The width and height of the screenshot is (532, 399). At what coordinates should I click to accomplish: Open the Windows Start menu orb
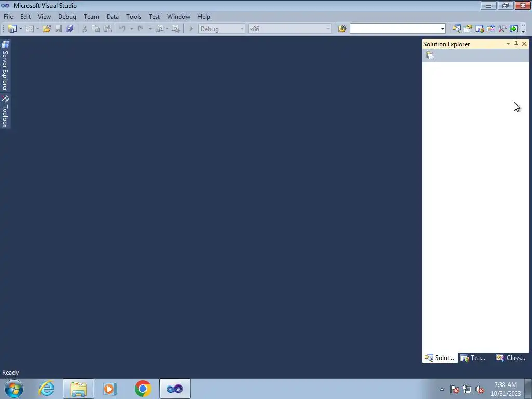coord(14,389)
